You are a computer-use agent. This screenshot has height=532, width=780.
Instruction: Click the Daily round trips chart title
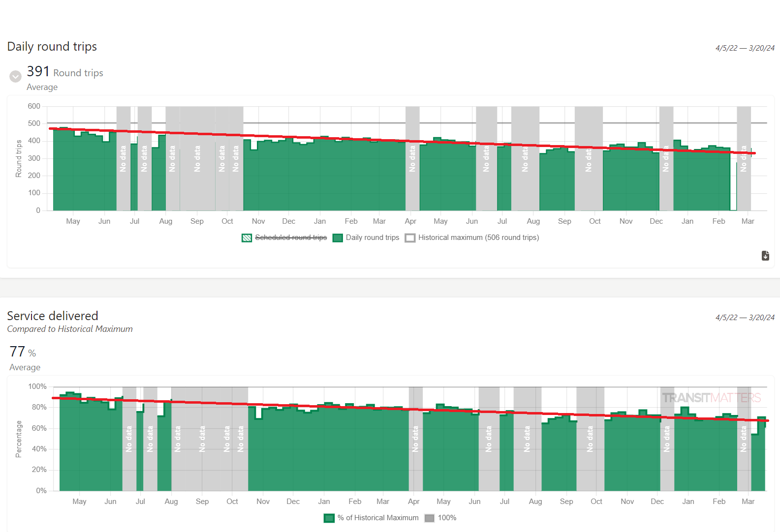pos(52,47)
